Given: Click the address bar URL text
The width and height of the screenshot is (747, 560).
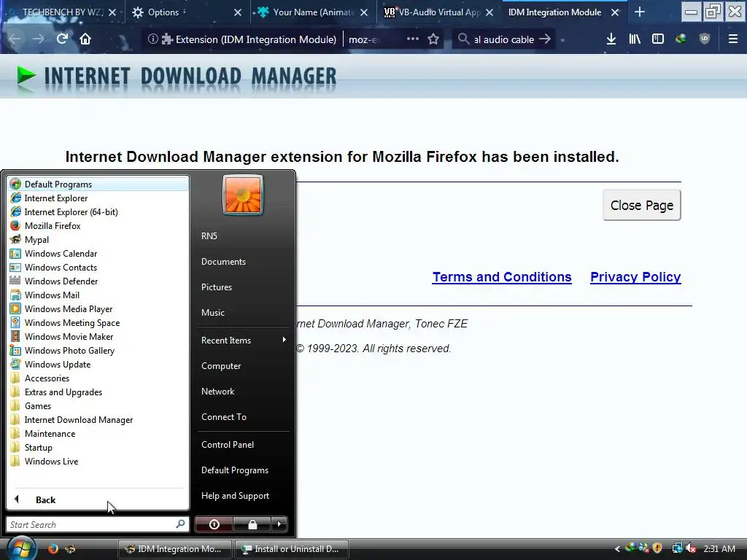Looking at the screenshot, I should tap(364, 39).
